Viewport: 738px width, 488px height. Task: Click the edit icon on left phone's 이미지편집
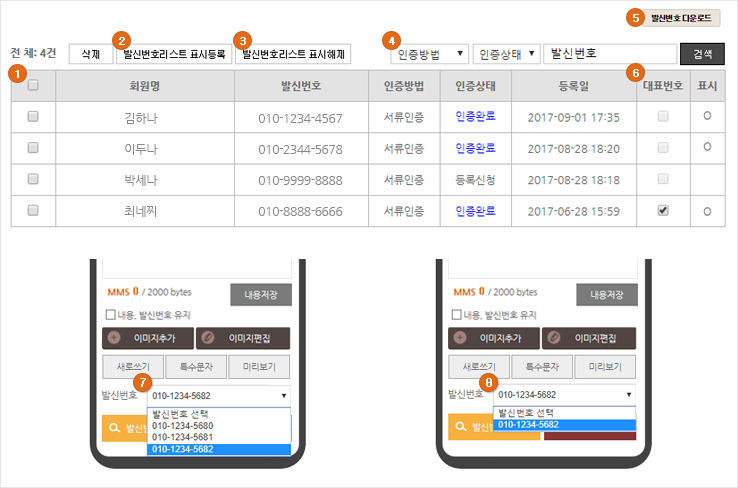[x=207, y=338]
